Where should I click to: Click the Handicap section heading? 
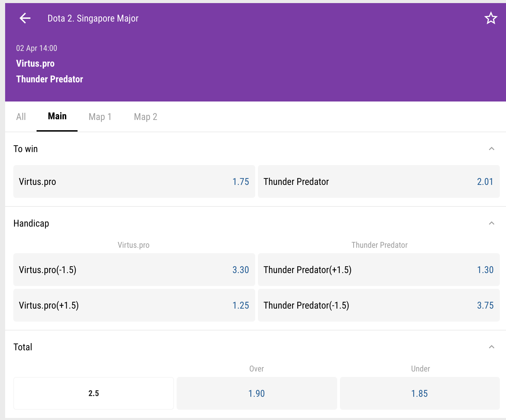[31, 223]
